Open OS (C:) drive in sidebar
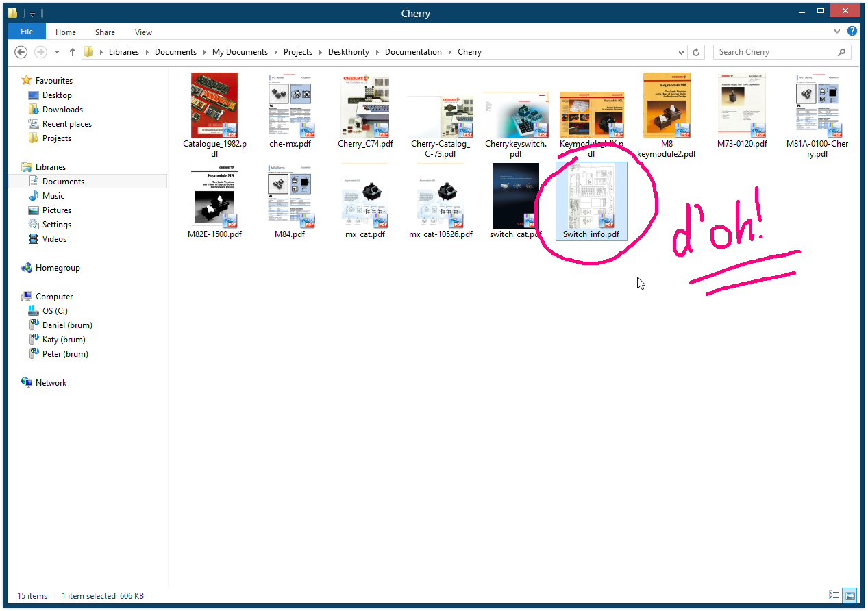868x611 pixels. pos(55,311)
